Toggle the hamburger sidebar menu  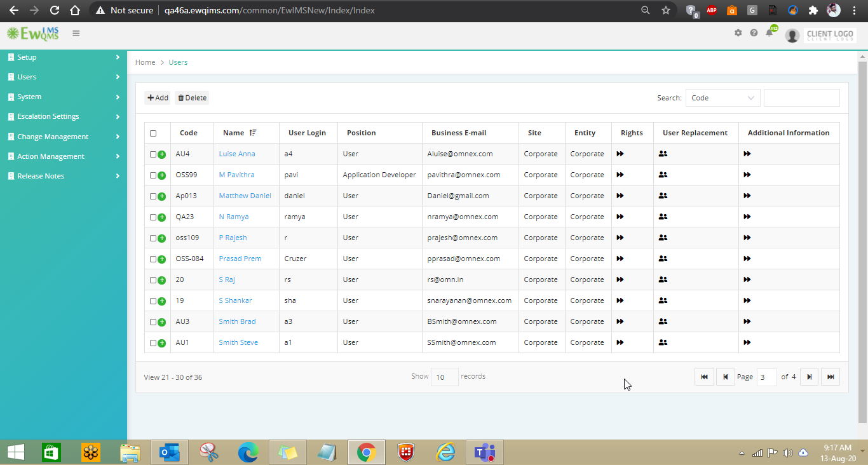(76, 33)
